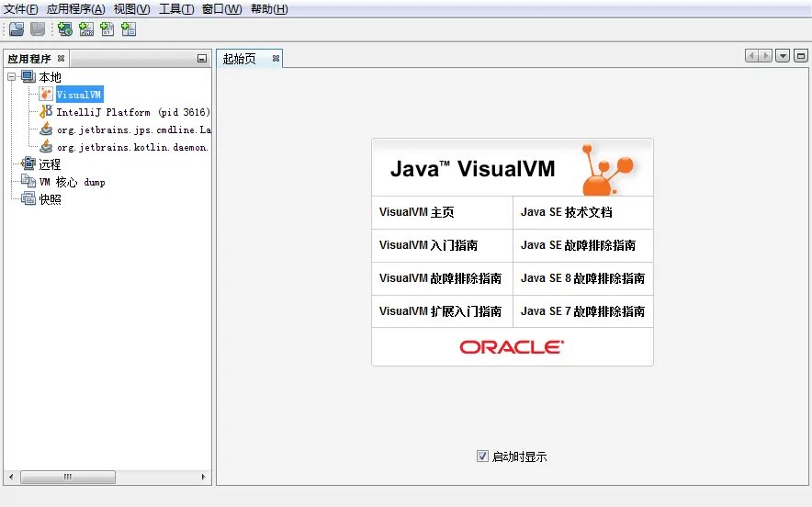812x507 pixels.
Task: Select IntelliJ Platform (pid 3616) text
Action: [x=133, y=112]
